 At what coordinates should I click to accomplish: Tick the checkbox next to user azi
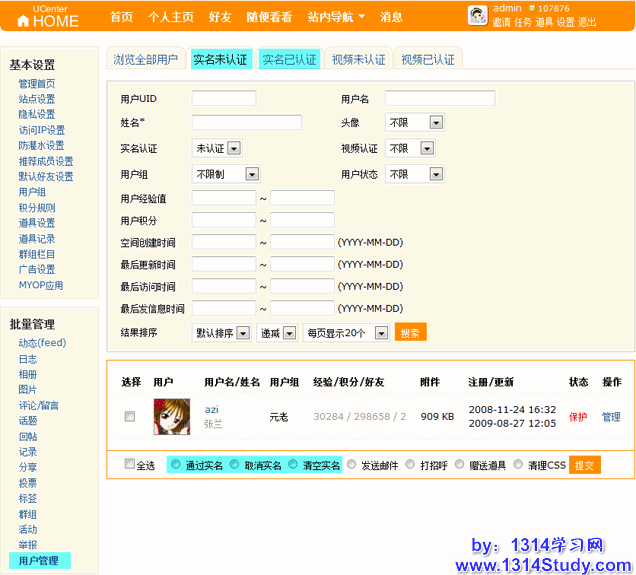tap(129, 417)
